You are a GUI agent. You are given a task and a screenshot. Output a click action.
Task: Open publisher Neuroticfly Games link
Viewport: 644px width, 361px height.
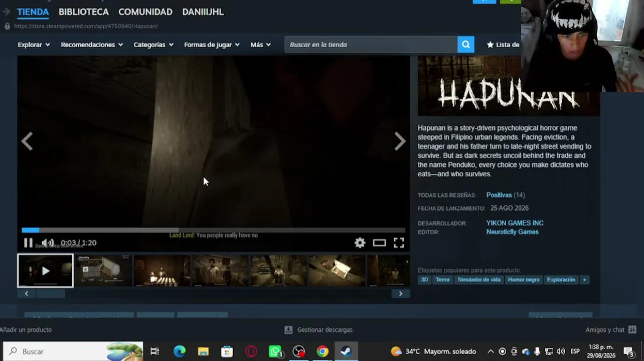point(512,232)
